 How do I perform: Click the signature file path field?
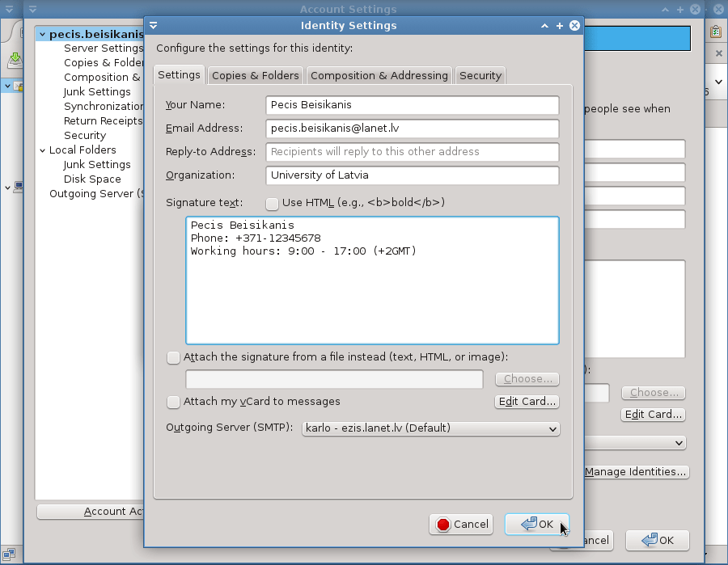[x=334, y=379]
